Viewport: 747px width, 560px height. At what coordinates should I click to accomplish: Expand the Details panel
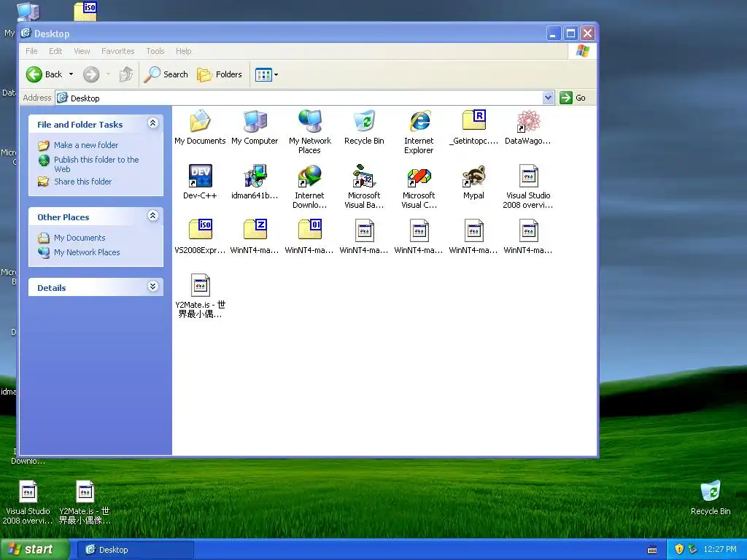[x=153, y=286]
